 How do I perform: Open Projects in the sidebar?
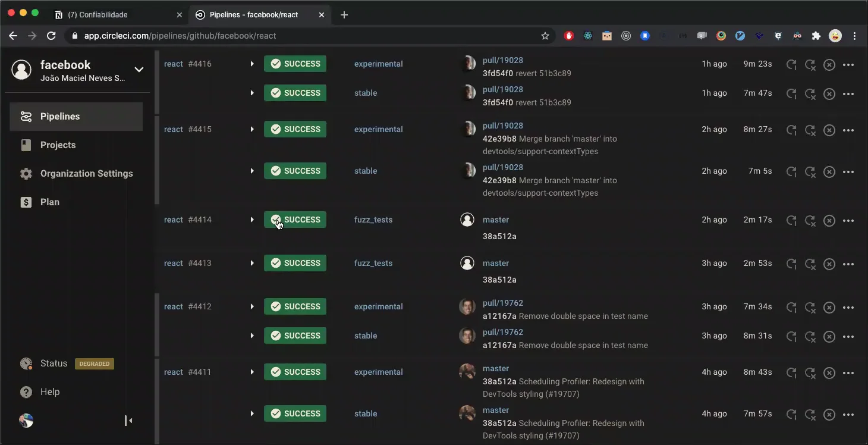(76, 145)
